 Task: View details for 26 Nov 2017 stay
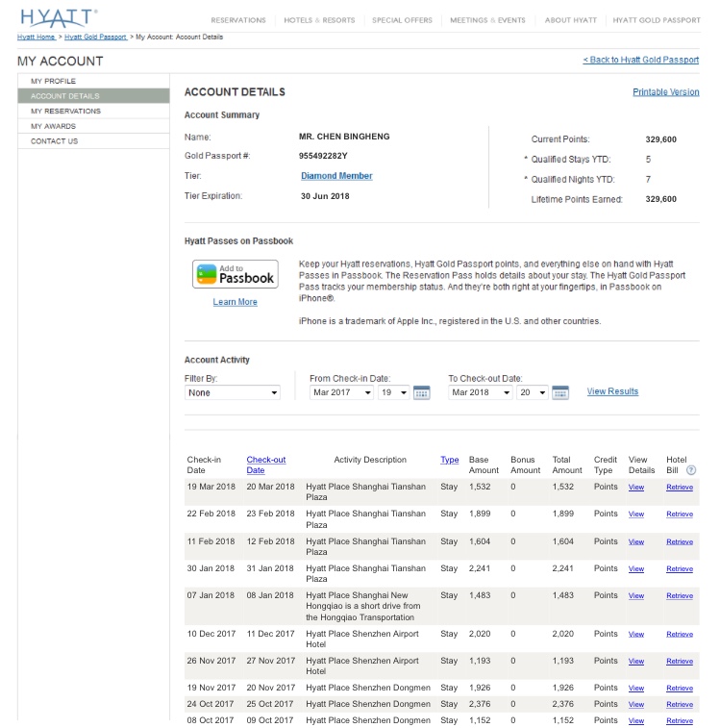(x=636, y=661)
